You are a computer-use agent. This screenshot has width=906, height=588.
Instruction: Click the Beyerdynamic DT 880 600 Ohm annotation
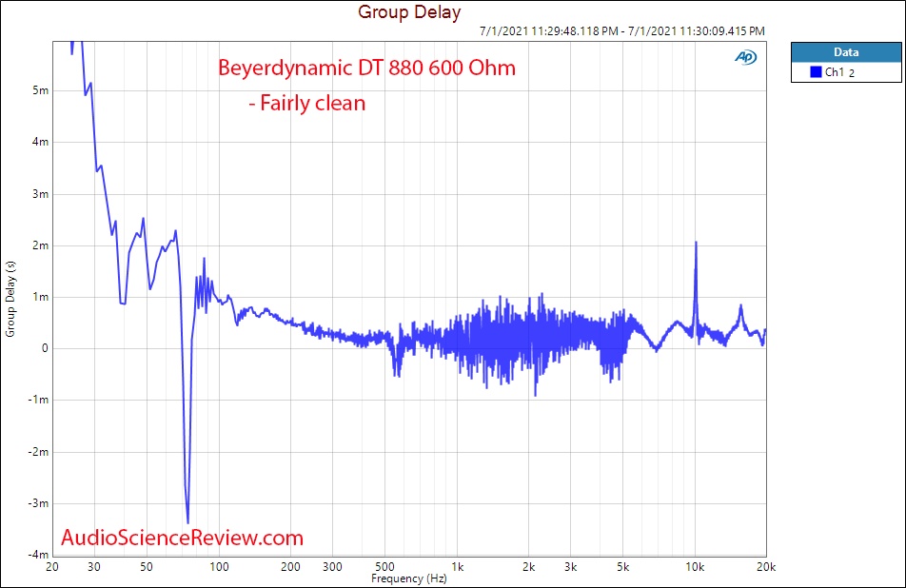pos(366,69)
